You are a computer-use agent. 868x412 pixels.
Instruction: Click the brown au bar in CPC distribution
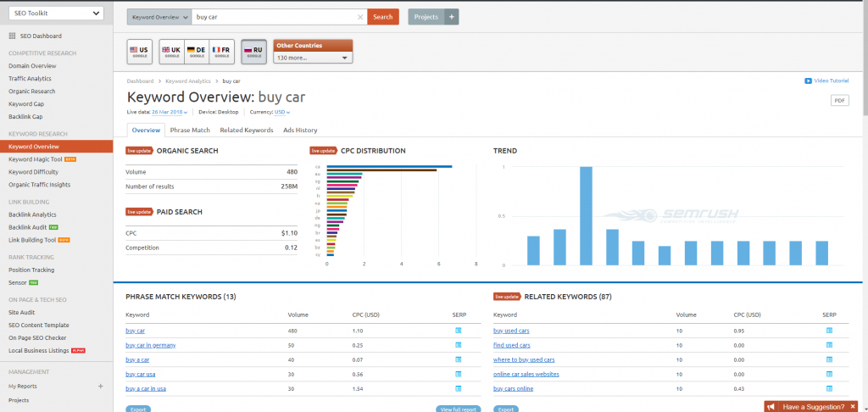tap(381, 170)
